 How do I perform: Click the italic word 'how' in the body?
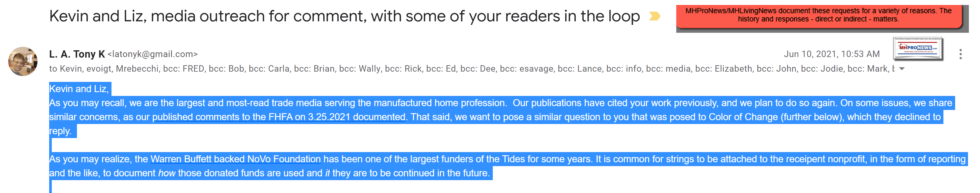click(167, 173)
